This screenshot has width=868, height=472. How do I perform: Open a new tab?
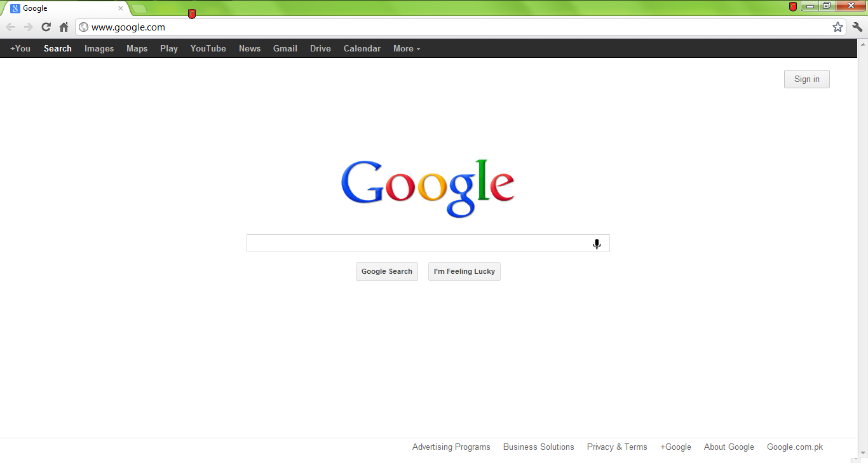point(139,8)
